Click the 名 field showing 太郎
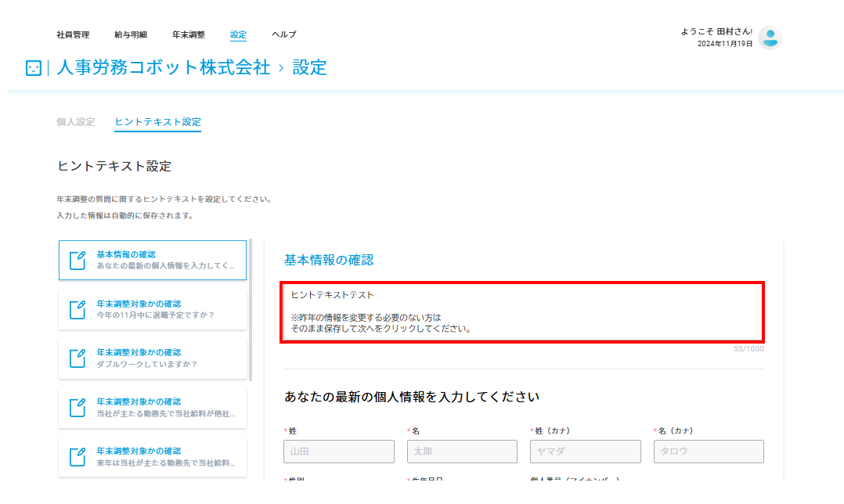This screenshot has width=844, height=504. pyautogui.click(x=463, y=452)
